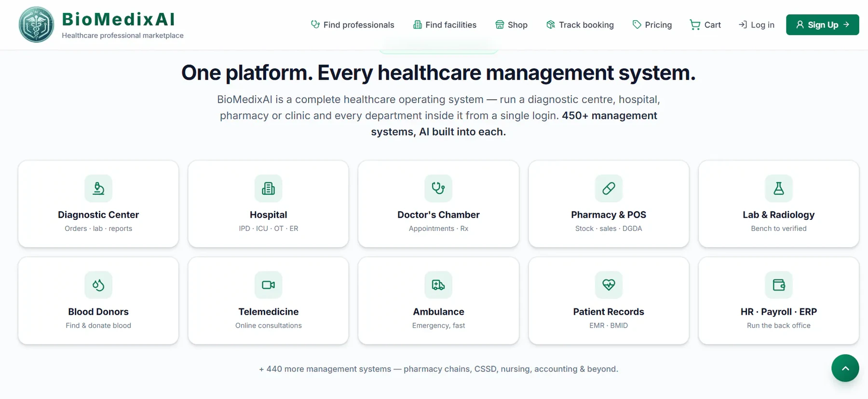
Task: Click the HR Payroll ERP wallet icon
Action: tap(779, 285)
